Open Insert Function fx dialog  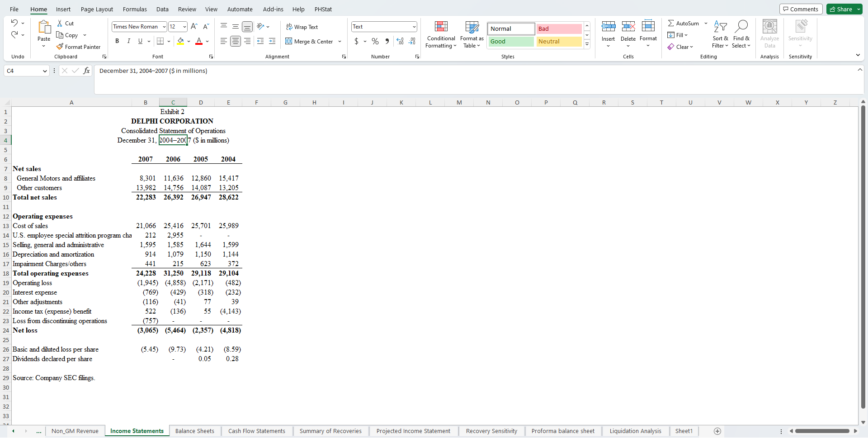[86, 71]
